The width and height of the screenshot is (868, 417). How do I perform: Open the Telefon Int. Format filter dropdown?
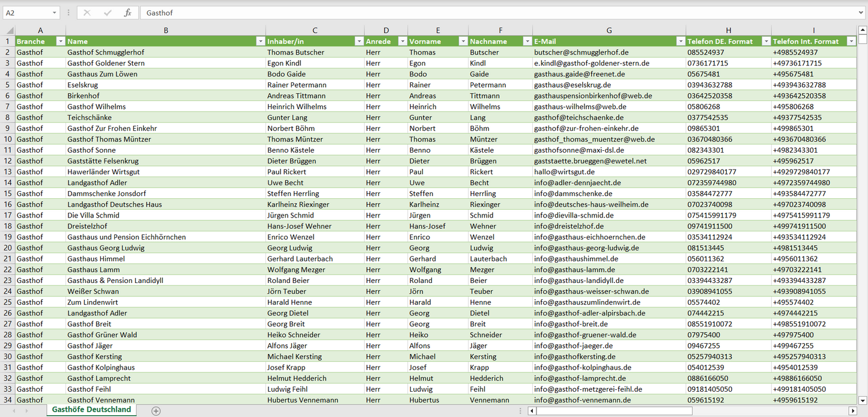pos(851,41)
